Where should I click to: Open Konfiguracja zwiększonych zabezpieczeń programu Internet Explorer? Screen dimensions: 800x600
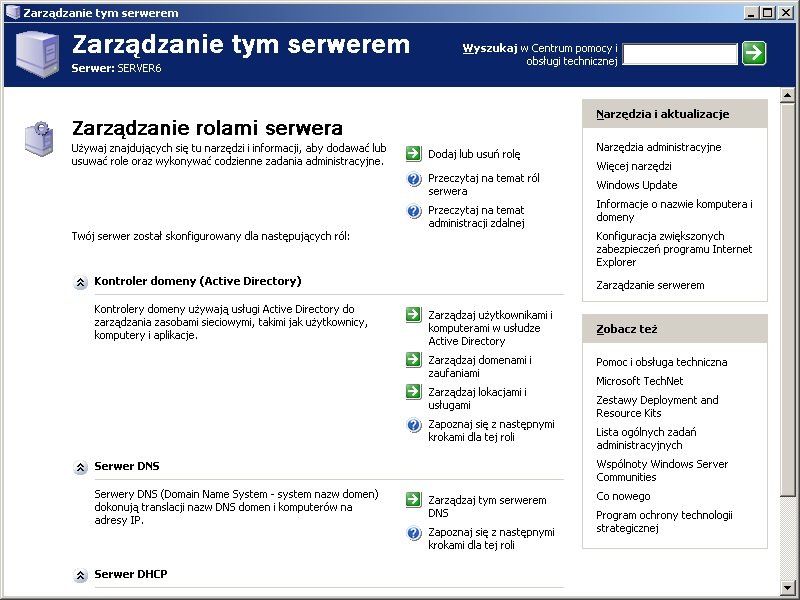[674, 249]
